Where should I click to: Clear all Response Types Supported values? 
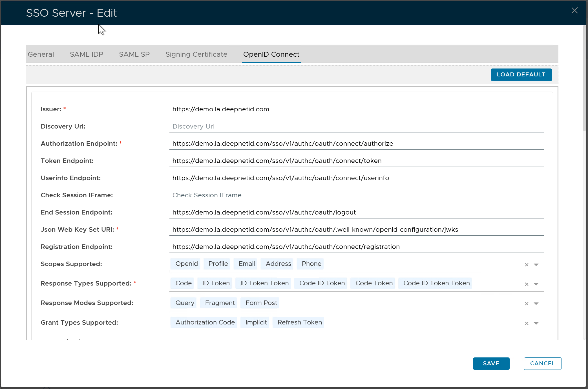click(526, 284)
